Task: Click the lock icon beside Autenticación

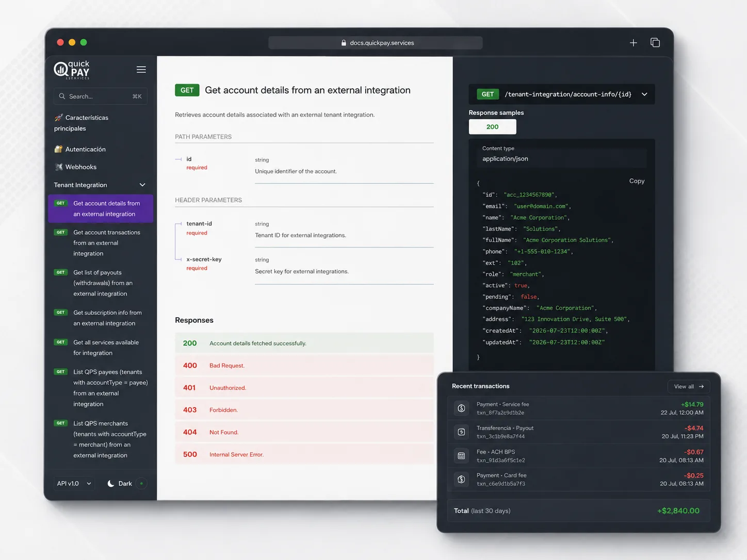Action: (58, 149)
